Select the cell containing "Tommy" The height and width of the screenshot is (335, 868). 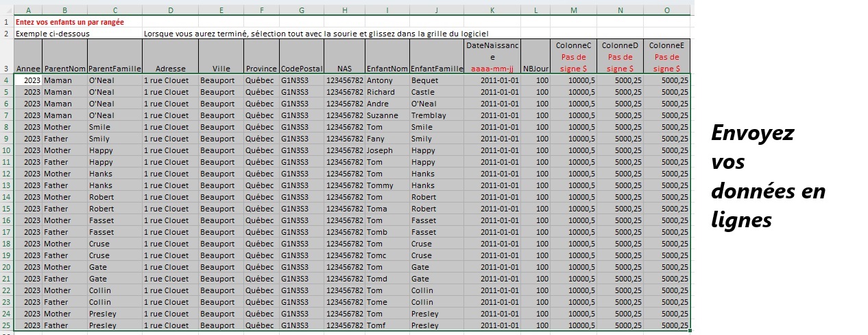click(x=387, y=185)
